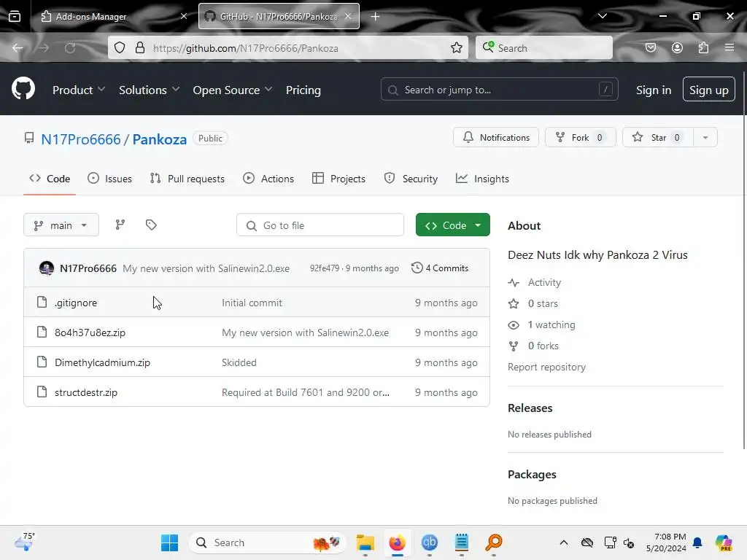This screenshot has width=747, height=560.
Task: Open the Pricing page
Action: pyautogui.click(x=303, y=90)
